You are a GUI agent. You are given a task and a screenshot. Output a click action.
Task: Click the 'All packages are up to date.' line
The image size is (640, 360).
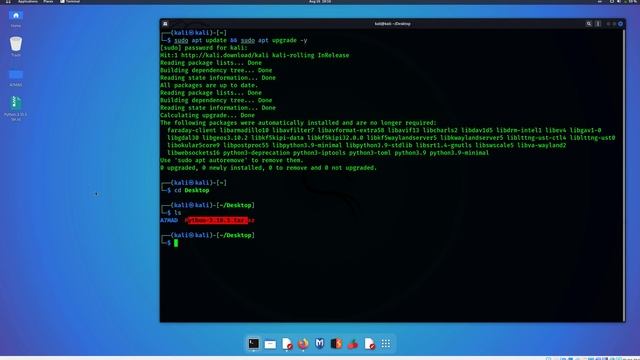pyautogui.click(x=209, y=85)
